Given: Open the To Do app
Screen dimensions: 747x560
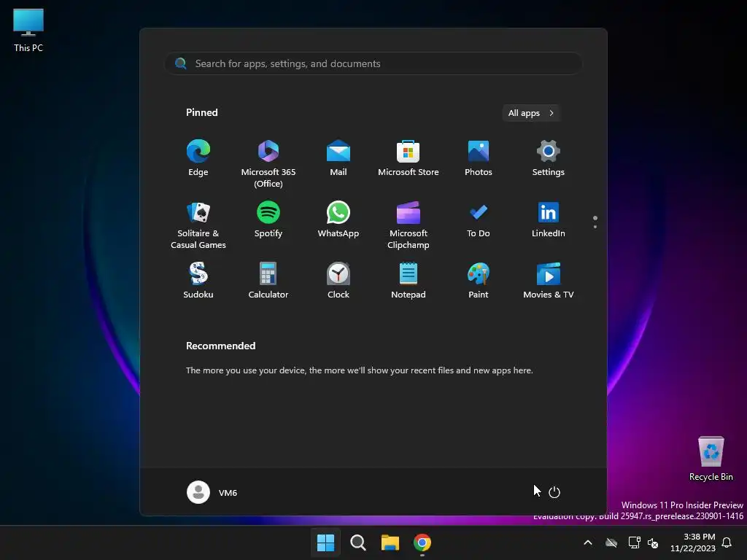Looking at the screenshot, I should 479,219.
